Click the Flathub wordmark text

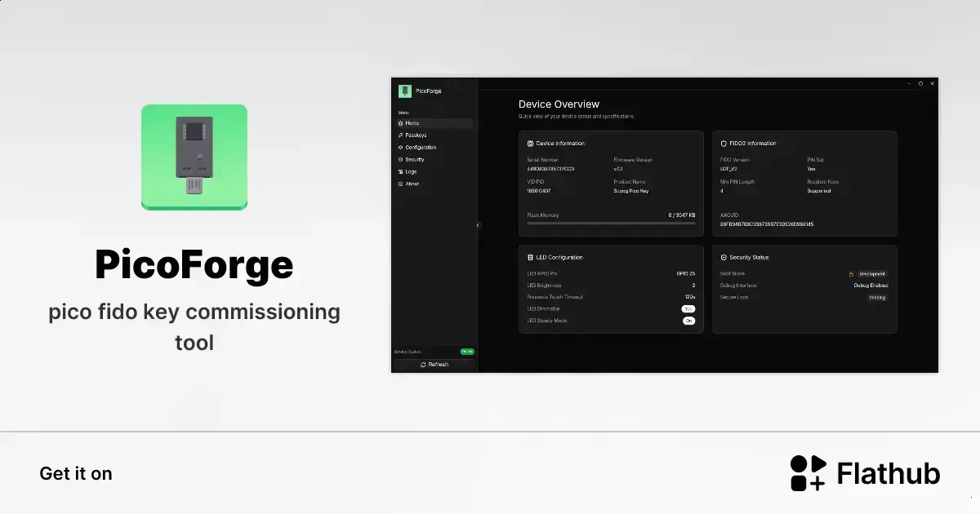click(889, 473)
